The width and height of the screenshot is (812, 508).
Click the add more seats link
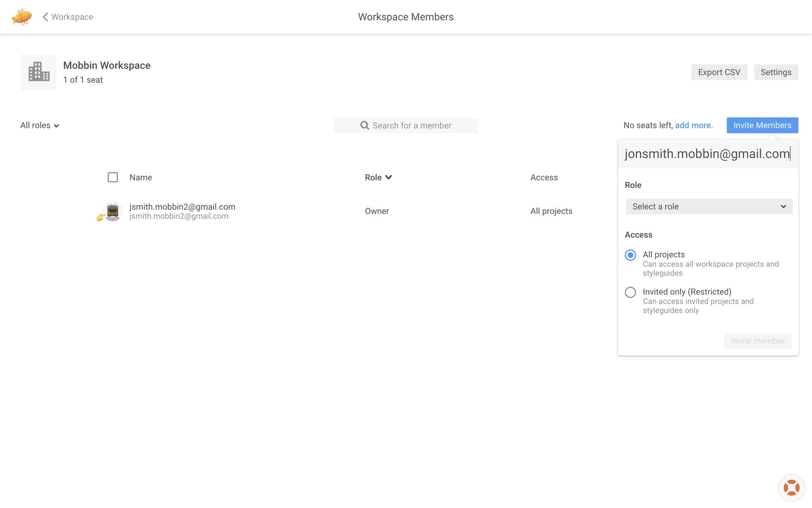coord(693,125)
